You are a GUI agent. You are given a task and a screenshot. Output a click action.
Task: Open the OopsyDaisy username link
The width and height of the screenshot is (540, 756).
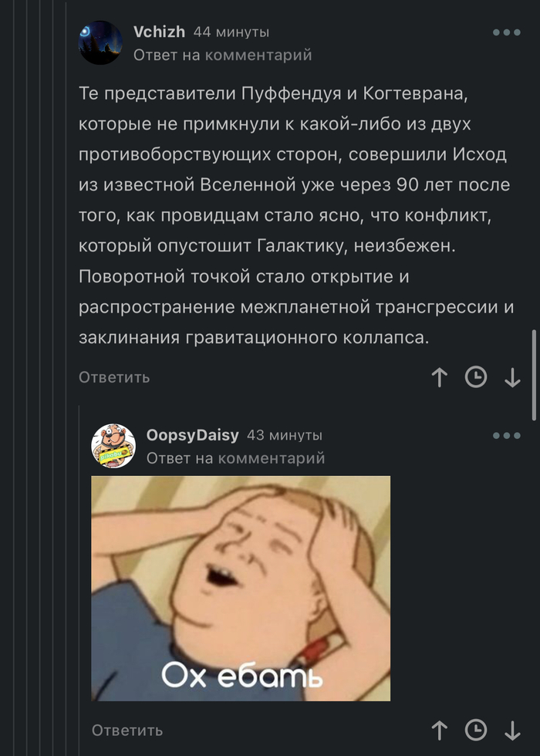[x=192, y=435]
